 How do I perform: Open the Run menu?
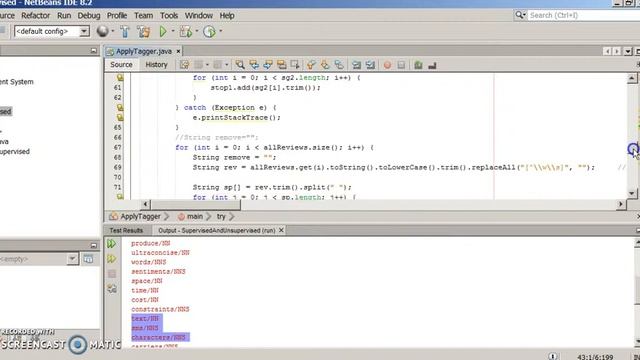click(64, 16)
